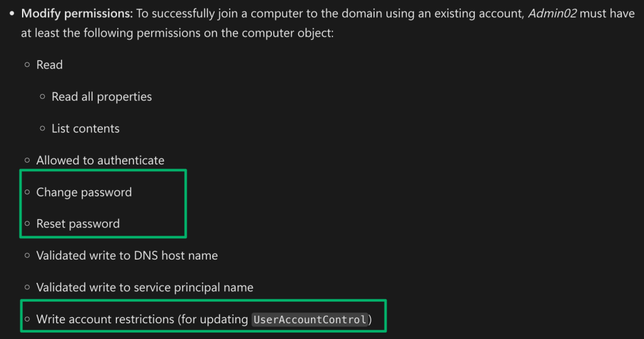Click the hollow bullet beside "Read"

[x=28, y=65]
